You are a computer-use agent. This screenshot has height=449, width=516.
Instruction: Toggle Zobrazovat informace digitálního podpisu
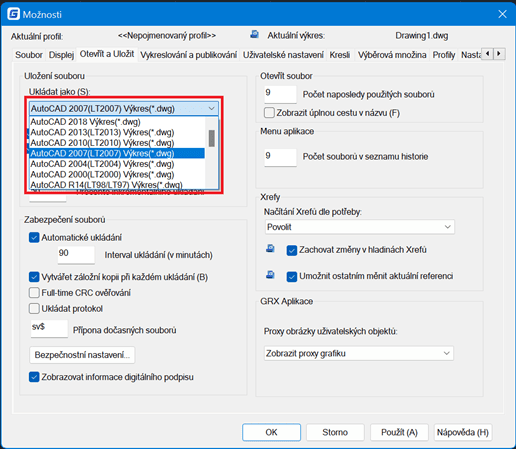[x=34, y=377]
